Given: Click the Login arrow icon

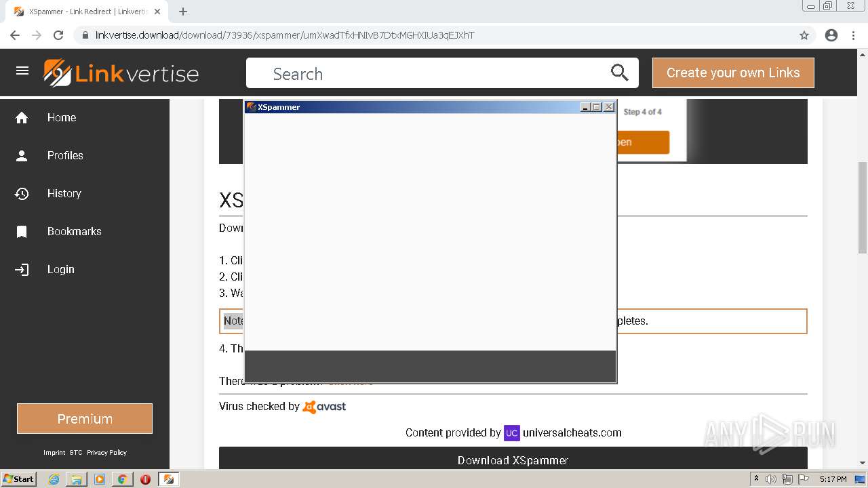Looking at the screenshot, I should click(22, 270).
